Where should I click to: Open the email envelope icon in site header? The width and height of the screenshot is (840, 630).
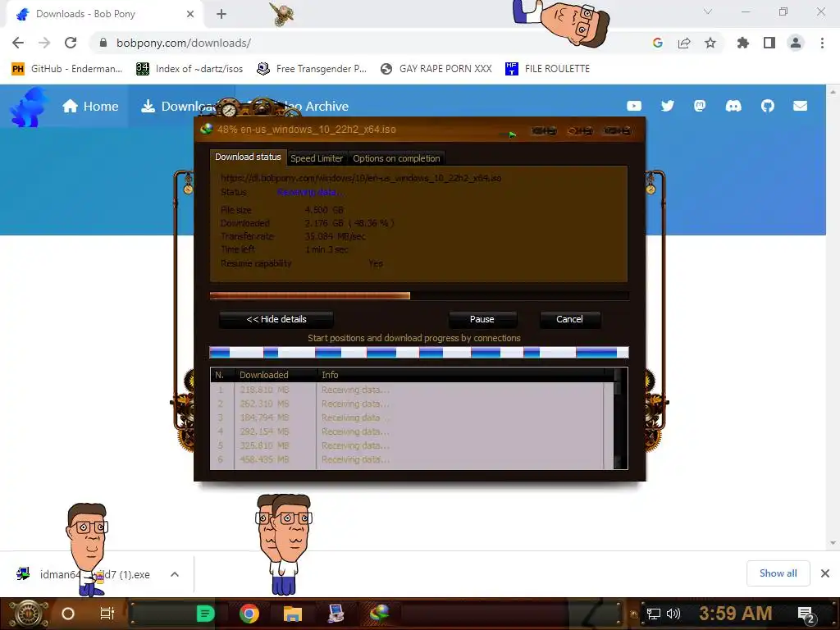(x=801, y=106)
